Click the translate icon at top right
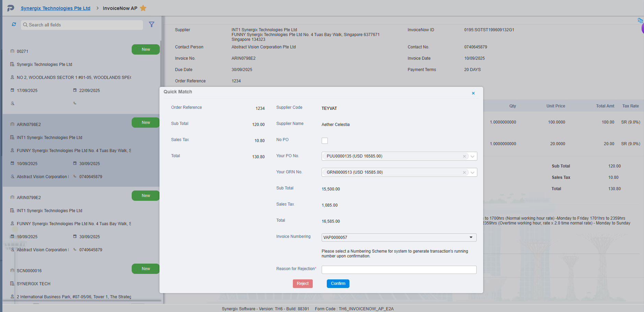 (640, 21)
